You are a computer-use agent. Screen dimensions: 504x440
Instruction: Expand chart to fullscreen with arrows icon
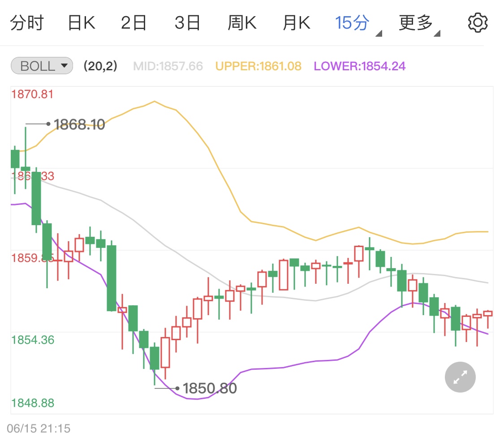(460, 377)
